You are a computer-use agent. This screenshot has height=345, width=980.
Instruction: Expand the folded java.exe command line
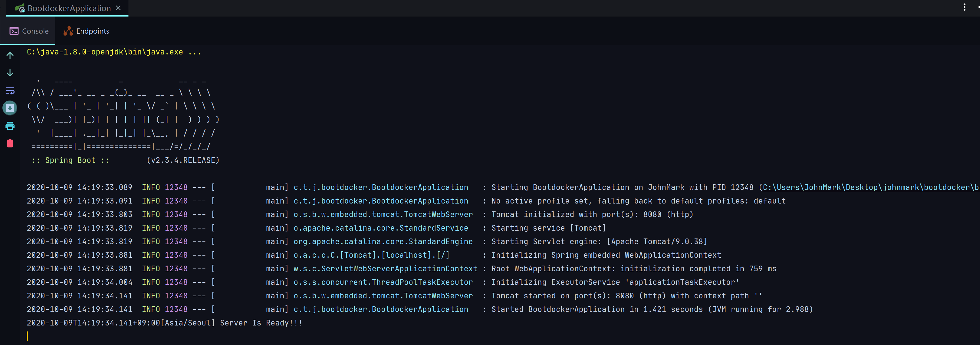[194, 52]
